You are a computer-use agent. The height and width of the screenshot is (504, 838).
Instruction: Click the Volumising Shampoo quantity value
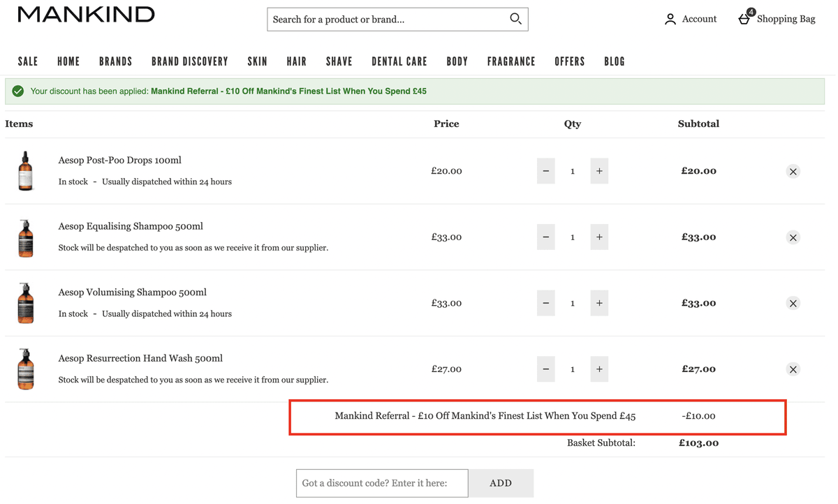[573, 303]
